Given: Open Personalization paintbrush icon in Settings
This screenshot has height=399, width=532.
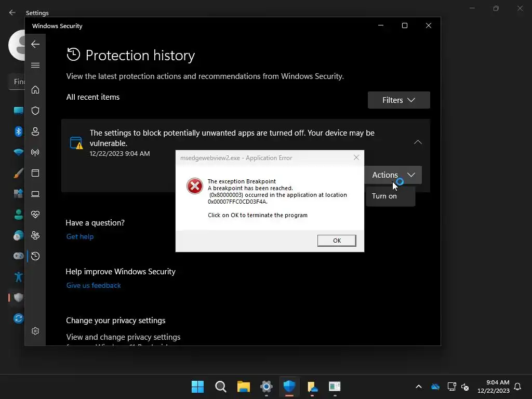Looking at the screenshot, I should point(19,173).
